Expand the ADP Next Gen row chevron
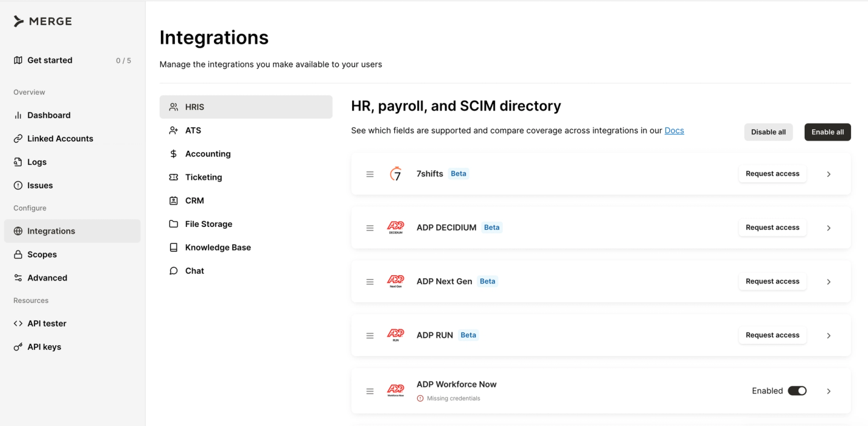The image size is (868, 426). [x=829, y=282]
